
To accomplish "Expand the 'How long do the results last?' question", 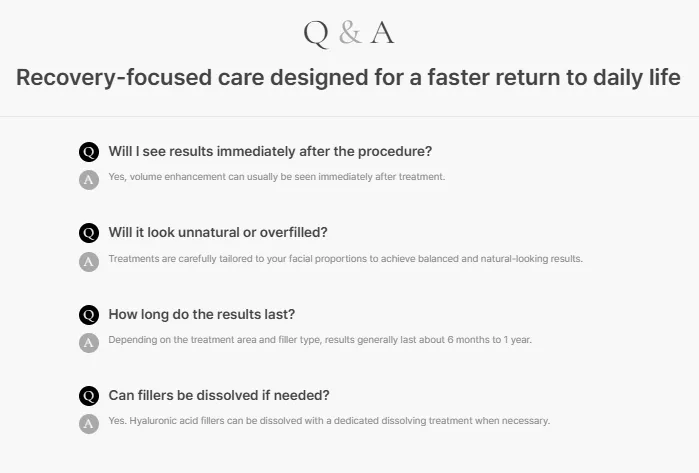I will (x=201, y=314).
